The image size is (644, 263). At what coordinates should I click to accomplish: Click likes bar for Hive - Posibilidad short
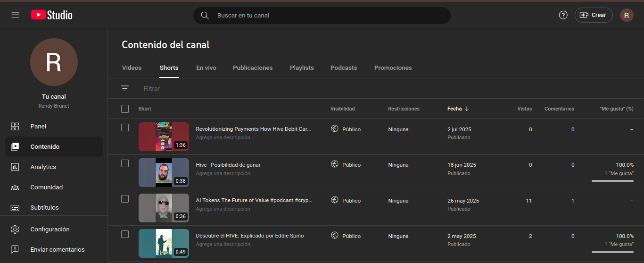612,181
